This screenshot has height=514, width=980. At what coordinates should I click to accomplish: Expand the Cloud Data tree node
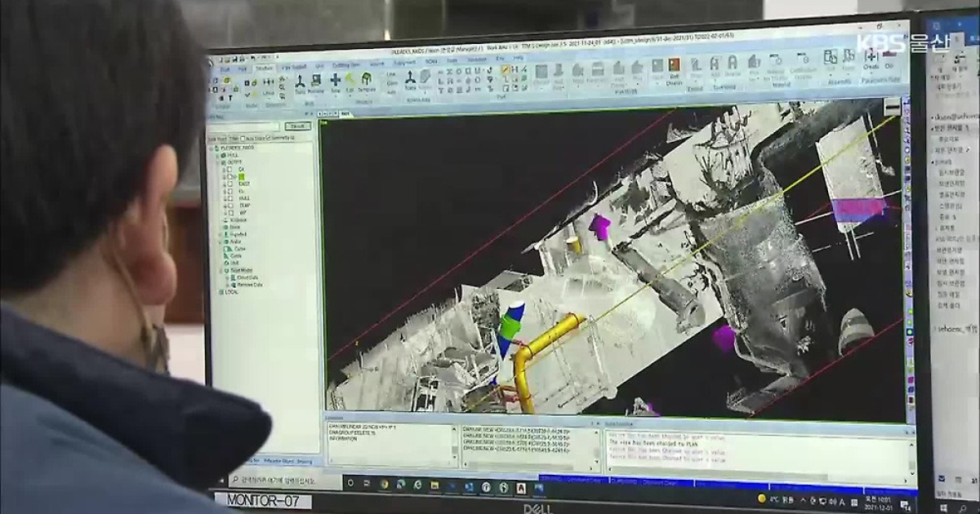point(227,277)
